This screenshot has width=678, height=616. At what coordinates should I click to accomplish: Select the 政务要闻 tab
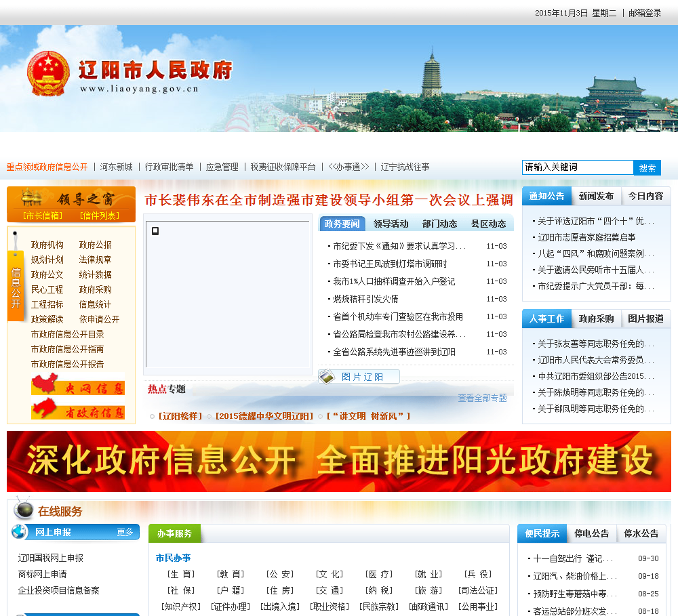click(x=342, y=224)
